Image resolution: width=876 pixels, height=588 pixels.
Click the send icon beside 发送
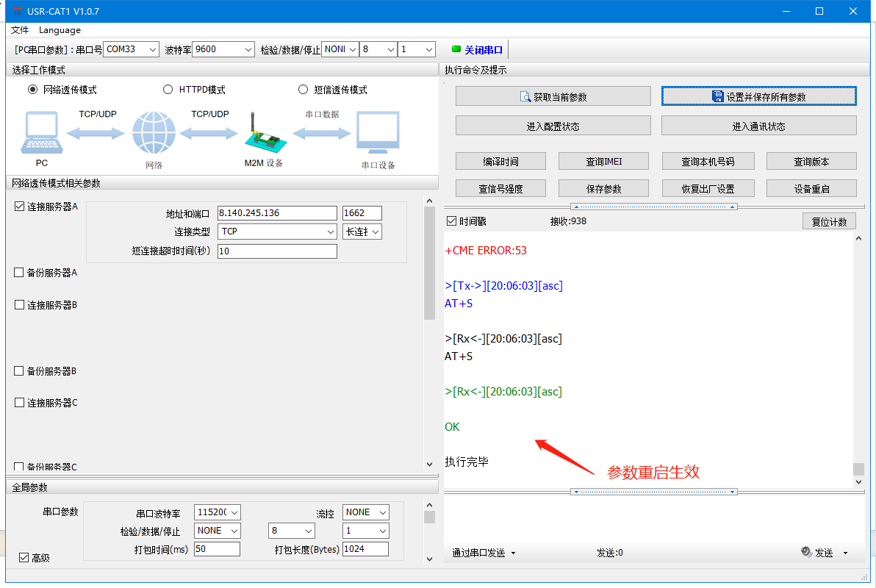click(805, 553)
